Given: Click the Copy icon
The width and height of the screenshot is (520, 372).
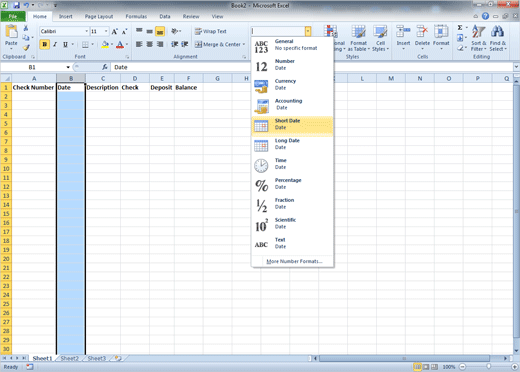Looking at the screenshot, I should click(26, 38).
